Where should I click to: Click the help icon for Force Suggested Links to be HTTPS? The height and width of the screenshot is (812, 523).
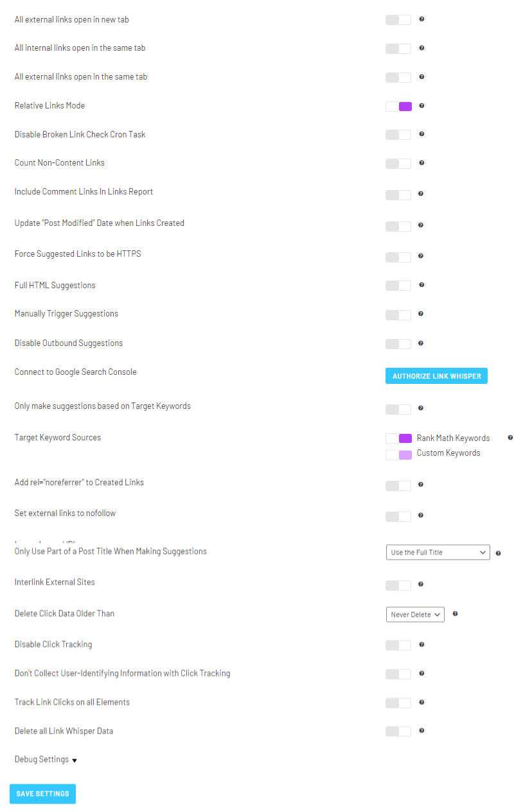(x=421, y=257)
